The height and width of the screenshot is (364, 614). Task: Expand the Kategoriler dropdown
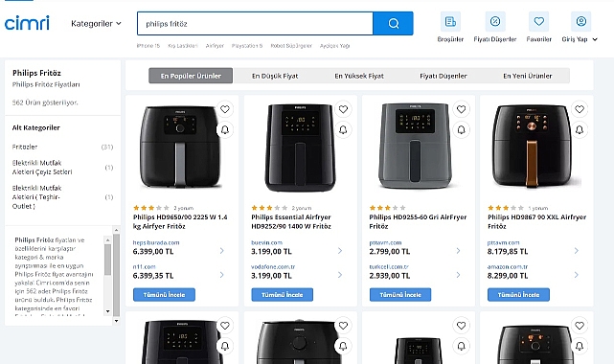[97, 24]
